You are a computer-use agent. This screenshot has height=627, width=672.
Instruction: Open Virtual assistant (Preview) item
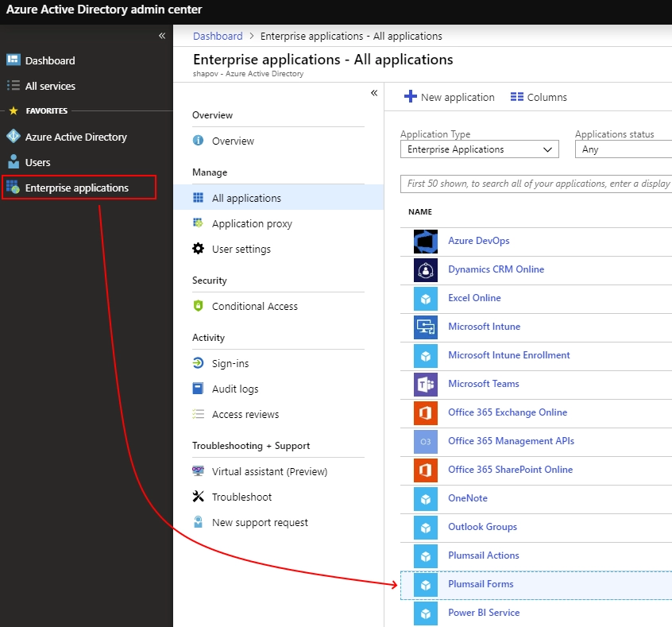pyautogui.click(x=269, y=471)
